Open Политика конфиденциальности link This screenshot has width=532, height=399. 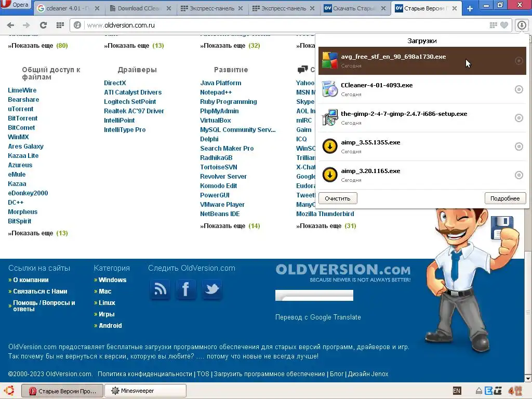(145, 374)
